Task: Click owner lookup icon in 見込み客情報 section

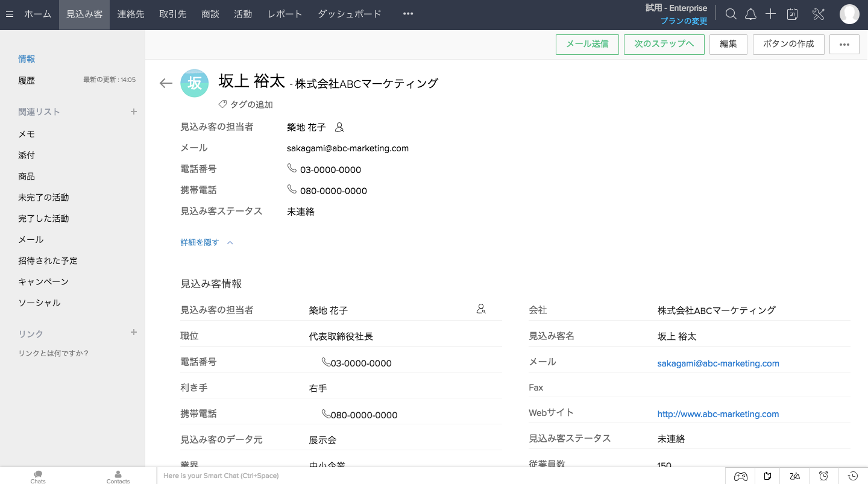Action: (481, 309)
